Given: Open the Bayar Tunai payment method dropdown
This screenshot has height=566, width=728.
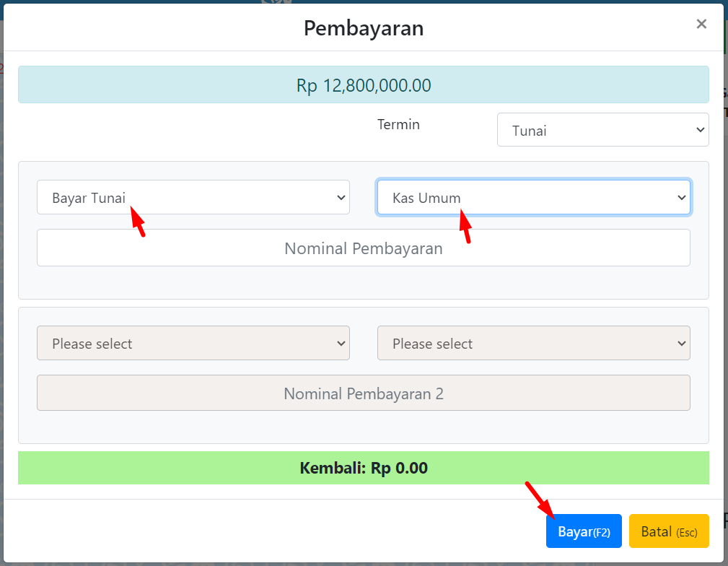Looking at the screenshot, I should (193, 197).
